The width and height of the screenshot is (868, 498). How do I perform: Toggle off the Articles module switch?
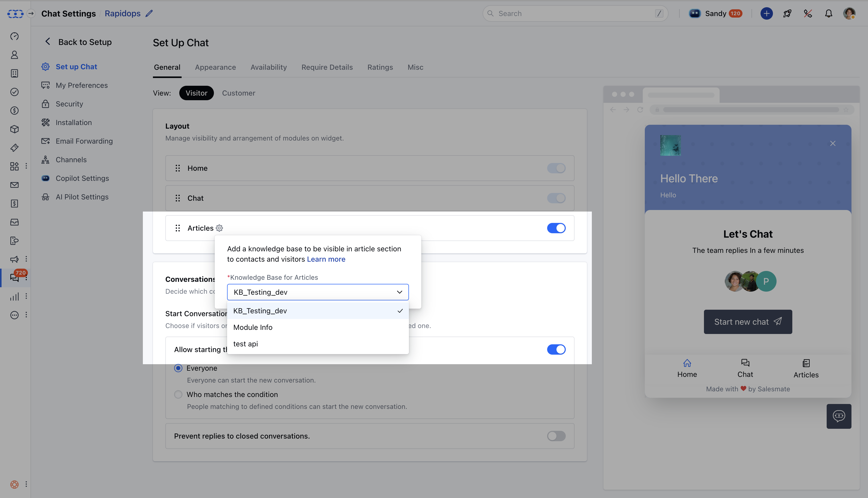(556, 228)
